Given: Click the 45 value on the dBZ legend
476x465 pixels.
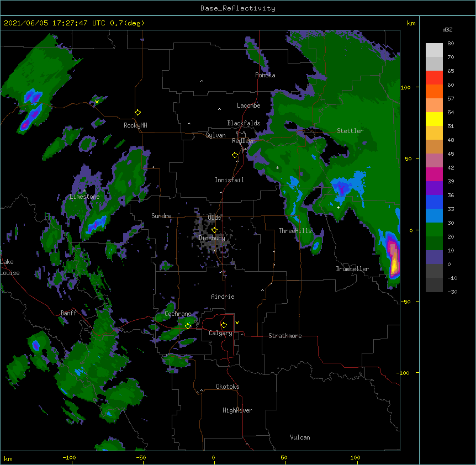Looking at the screenshot, I should click(451, 154).
